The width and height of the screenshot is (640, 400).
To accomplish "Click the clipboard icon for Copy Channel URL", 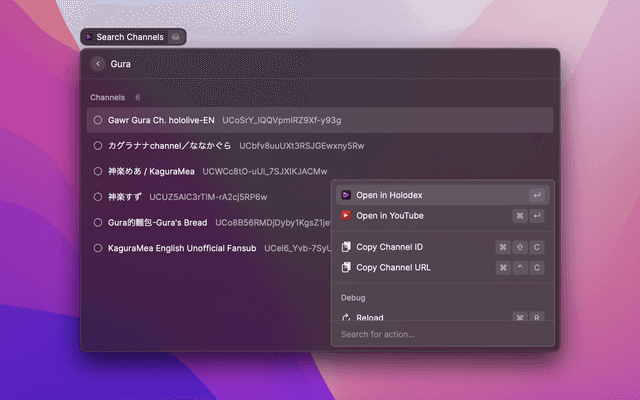I will coord(346,267).
